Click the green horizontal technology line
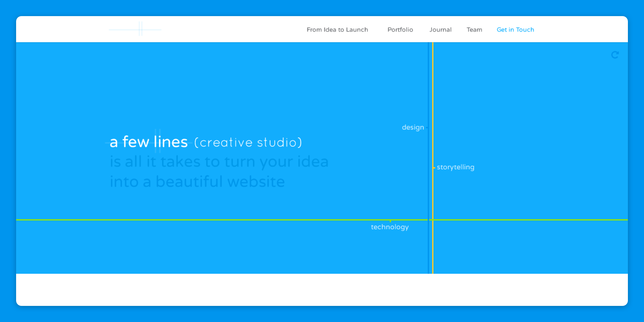This screenshot has height=322, width=644. (215, 220)
